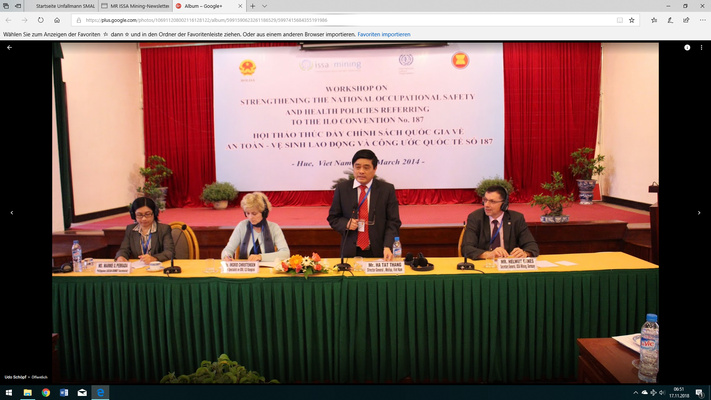Reload the page with the refresh icon
The width and height of the screenshot is (711, 400).
(x=41, y=20)
